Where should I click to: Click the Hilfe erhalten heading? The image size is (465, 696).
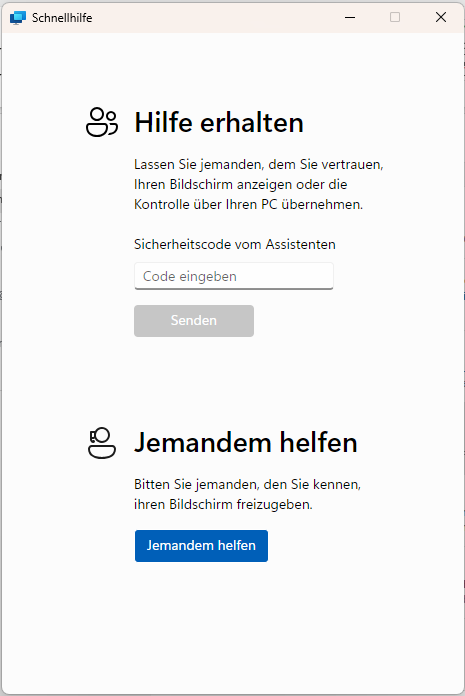pos(219,123)
